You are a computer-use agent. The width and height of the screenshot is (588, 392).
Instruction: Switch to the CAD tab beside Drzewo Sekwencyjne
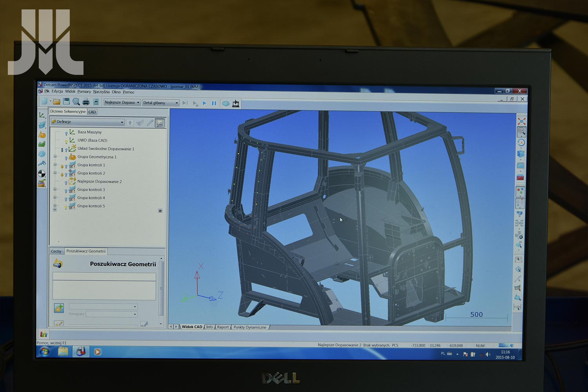coord(92,112)
